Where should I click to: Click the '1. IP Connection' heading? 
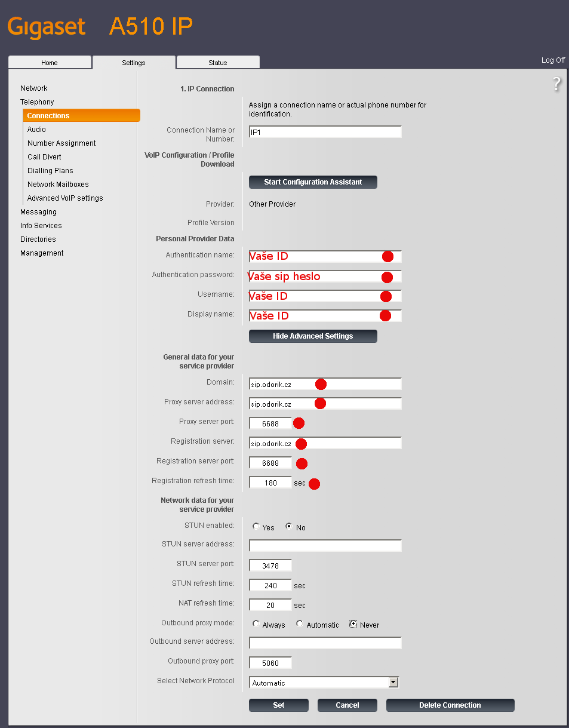(207, 89)
